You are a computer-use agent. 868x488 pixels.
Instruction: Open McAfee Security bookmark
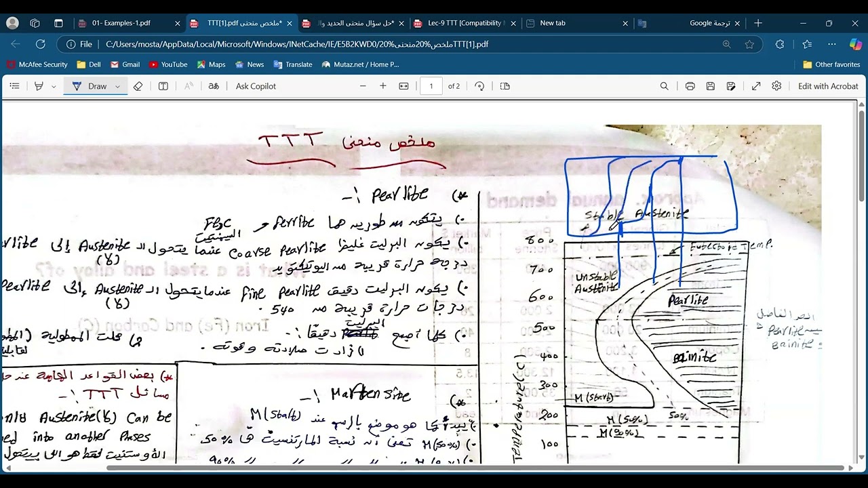[37, 64]
